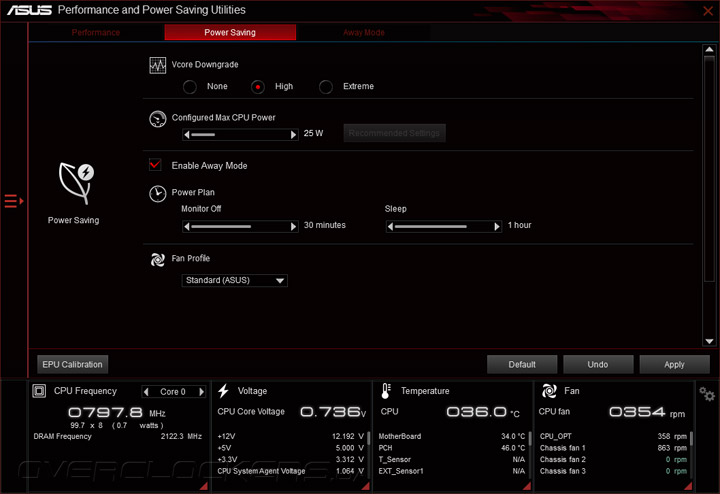Expand Voltage panel corner triangle

[x=366, y=486]
